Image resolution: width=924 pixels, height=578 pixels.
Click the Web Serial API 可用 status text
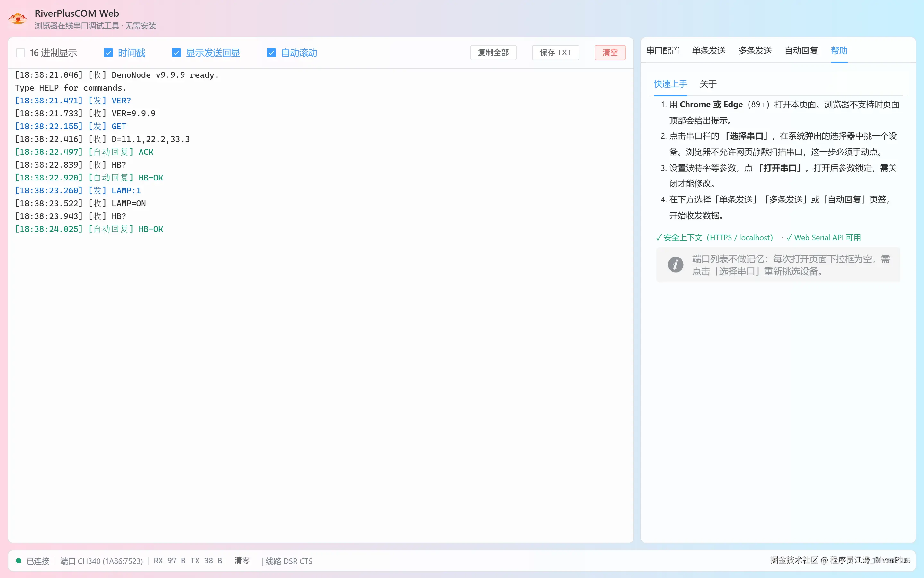(824, 237)
